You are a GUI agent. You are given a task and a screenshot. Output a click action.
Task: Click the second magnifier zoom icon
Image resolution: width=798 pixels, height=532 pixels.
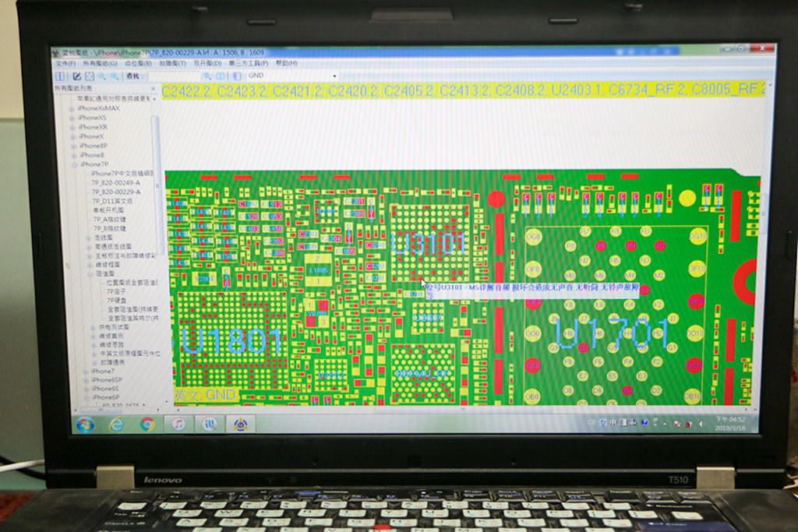coord(115,76)
